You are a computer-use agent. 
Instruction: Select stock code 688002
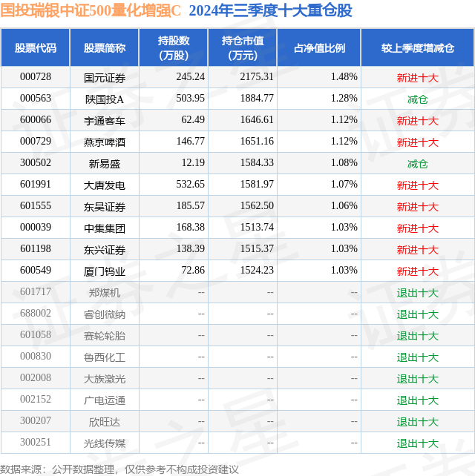(35, 314)
